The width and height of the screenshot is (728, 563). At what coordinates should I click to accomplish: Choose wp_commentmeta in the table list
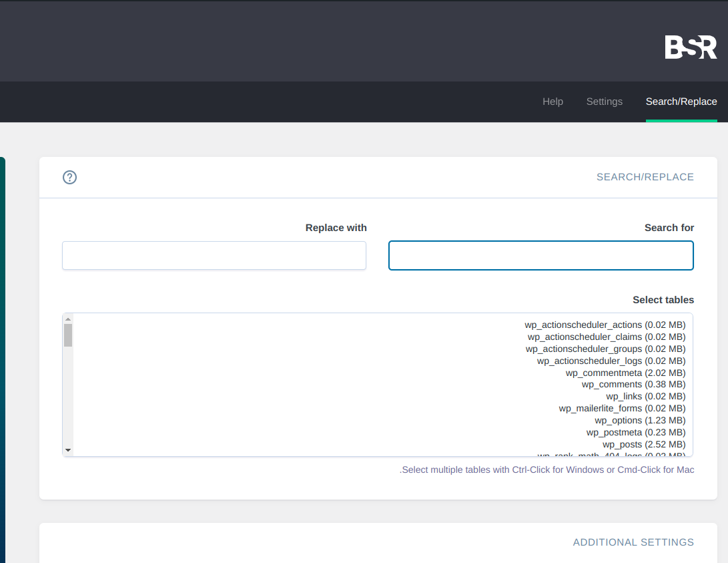625,373
